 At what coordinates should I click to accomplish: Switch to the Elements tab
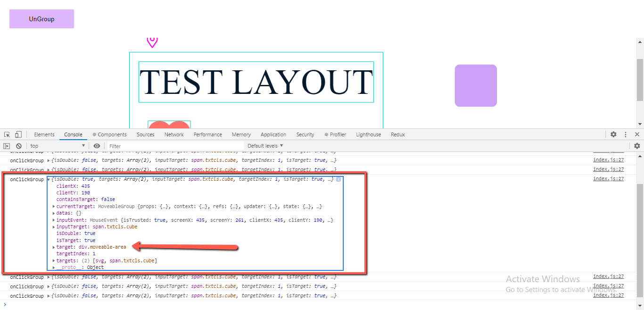44,134
